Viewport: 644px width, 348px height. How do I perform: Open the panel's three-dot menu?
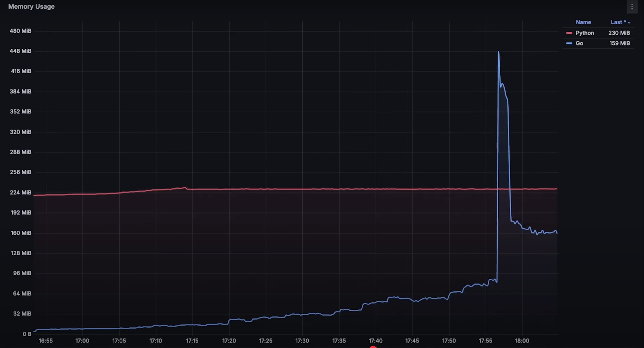click(x=632, y=7)
